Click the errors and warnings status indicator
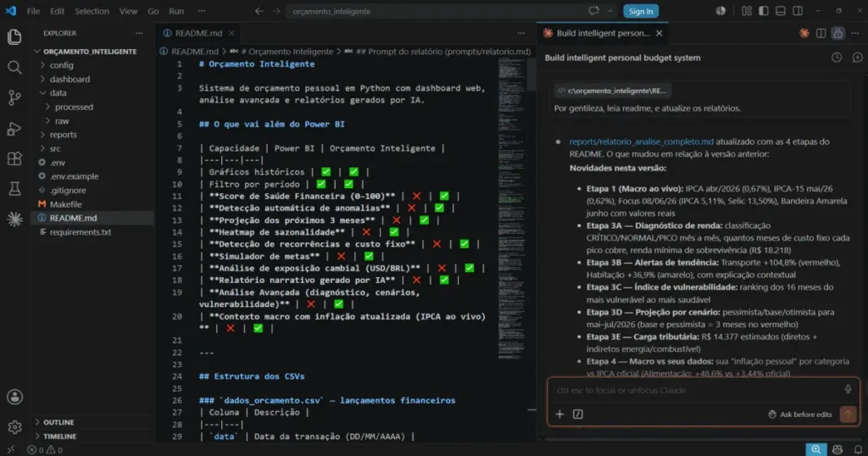The image size is (868, 456). coord(45,450)
